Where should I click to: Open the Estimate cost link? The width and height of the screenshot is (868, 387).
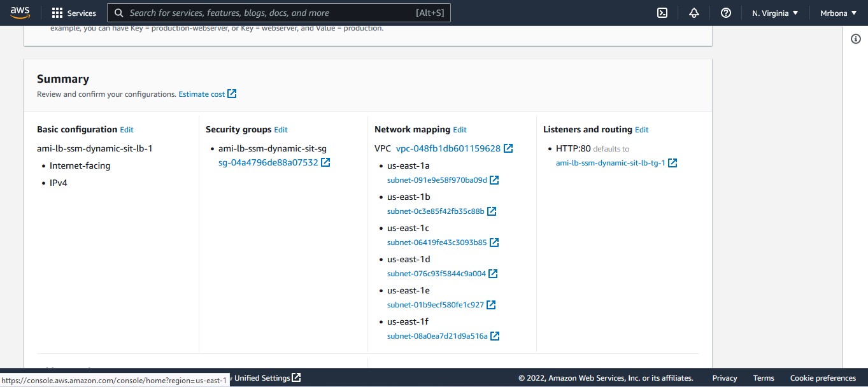[201, 94]
